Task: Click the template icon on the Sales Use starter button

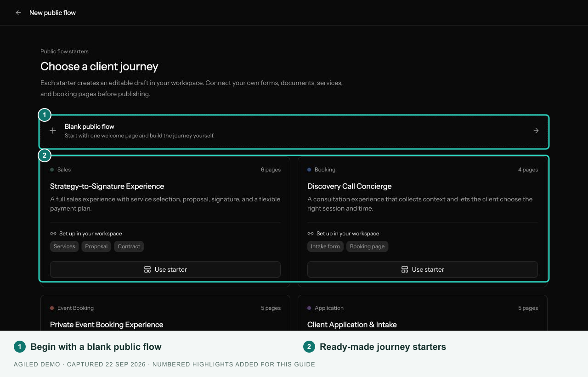Action: coord(147,269)
